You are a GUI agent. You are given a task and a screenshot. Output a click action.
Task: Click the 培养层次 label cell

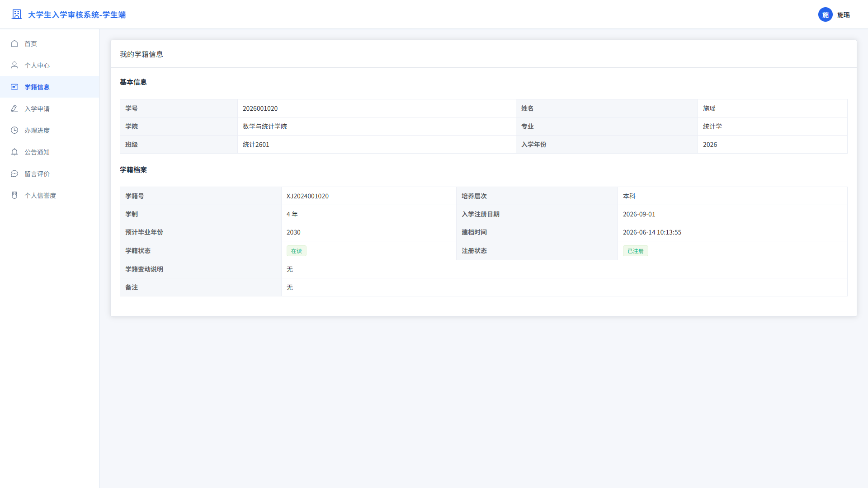click(537, 196)
